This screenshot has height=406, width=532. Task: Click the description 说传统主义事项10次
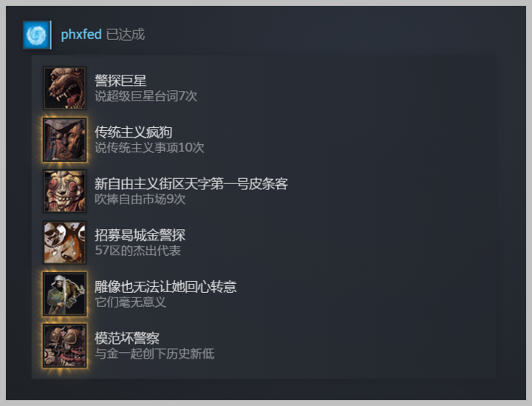point(149,148)
